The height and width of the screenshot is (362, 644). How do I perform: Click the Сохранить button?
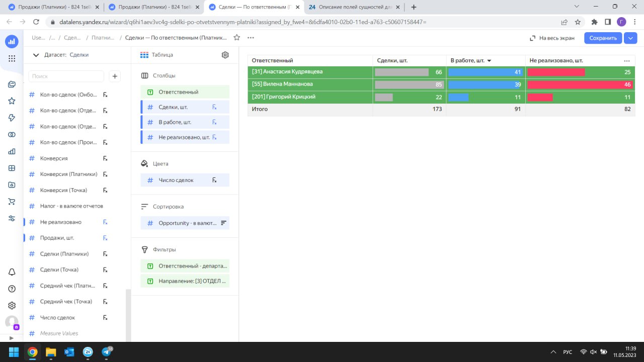click(x=603, y=38)
